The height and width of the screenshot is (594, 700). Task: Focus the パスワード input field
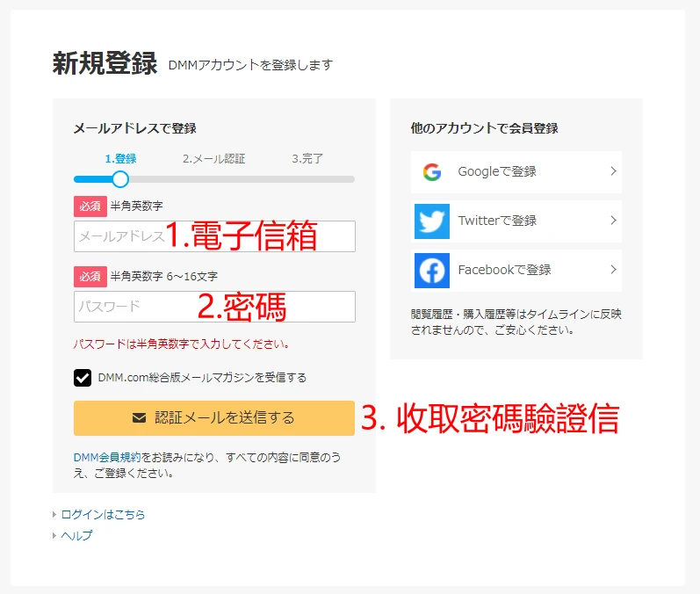point(214,307)
